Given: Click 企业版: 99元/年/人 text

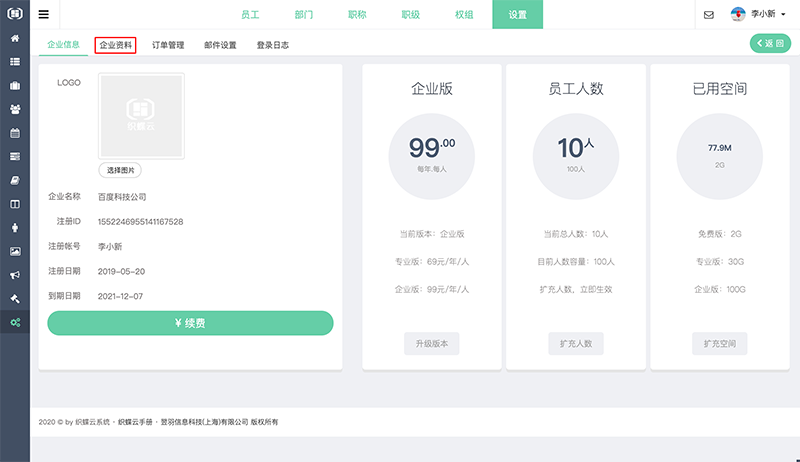Looking at the screenshot, I should point(432,289).
